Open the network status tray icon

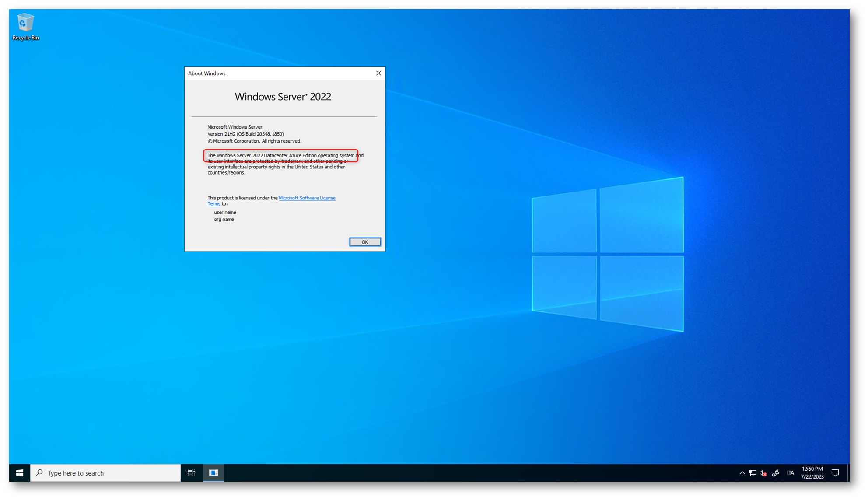click(x=752, y=473)
